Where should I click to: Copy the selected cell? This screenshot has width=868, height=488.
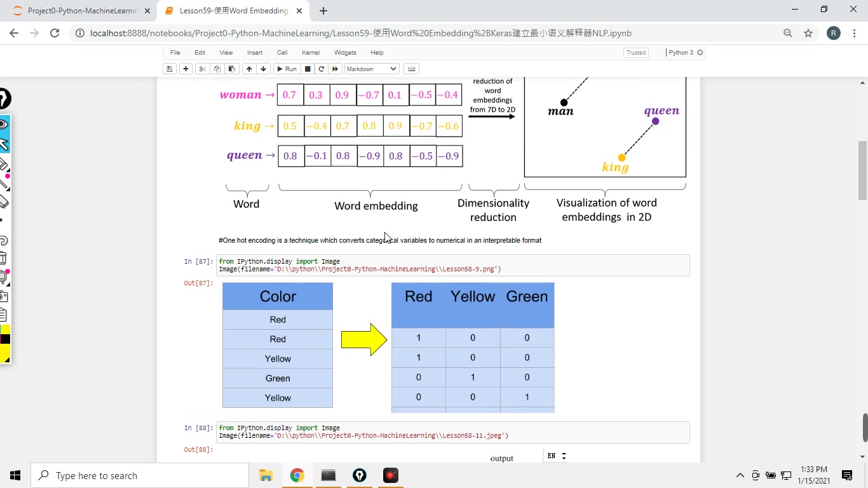(x=217, y=69)
